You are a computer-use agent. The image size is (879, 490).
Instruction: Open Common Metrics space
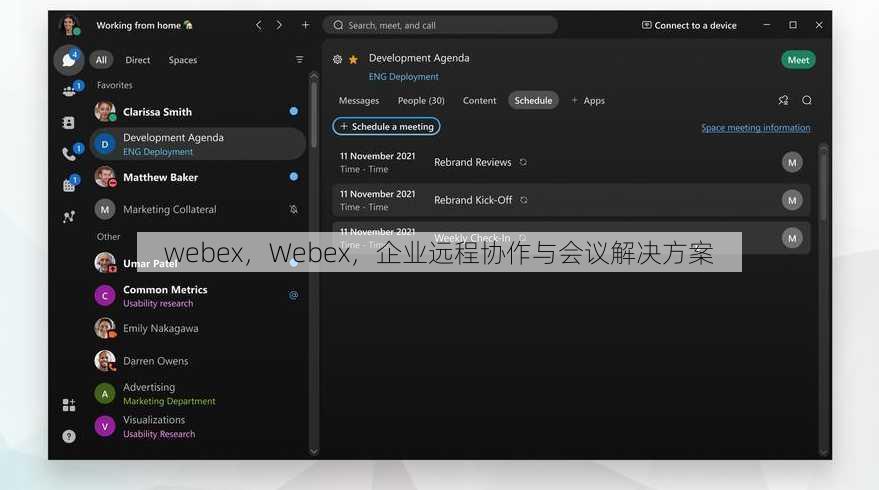198,295
